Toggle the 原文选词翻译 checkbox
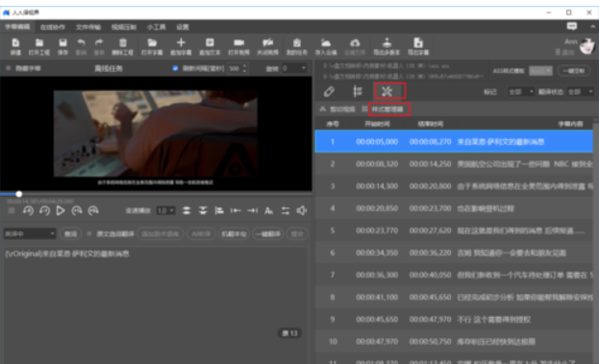This screenshot has height=364, width=599. [x=89, y=233]
